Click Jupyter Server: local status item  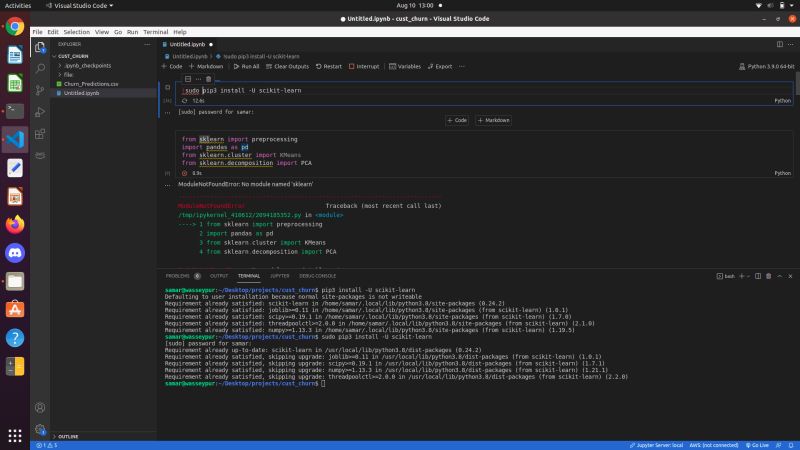pyautogui.click(x=656, y=445)
